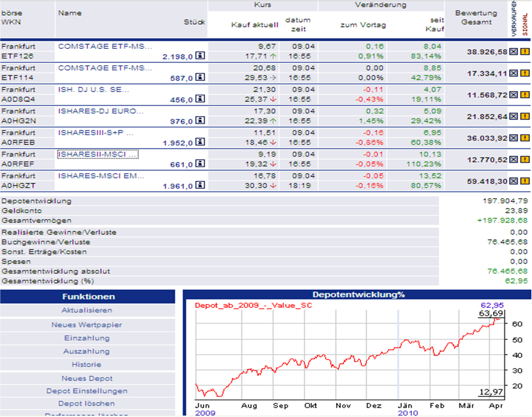
Task: Open ISHARESIII-S+P security link
Action: 96,132
